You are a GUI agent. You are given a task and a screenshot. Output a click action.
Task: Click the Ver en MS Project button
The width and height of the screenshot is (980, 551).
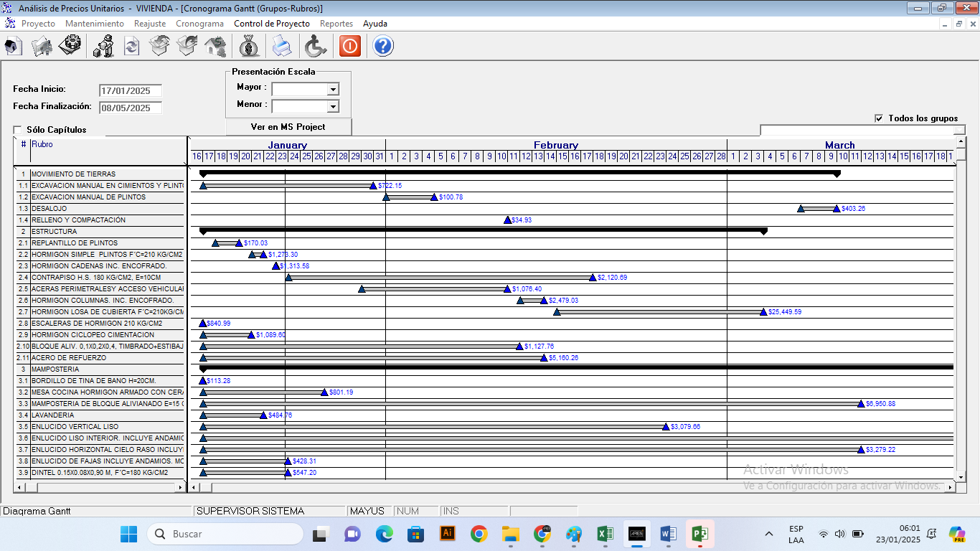click(x=288, y=127)
